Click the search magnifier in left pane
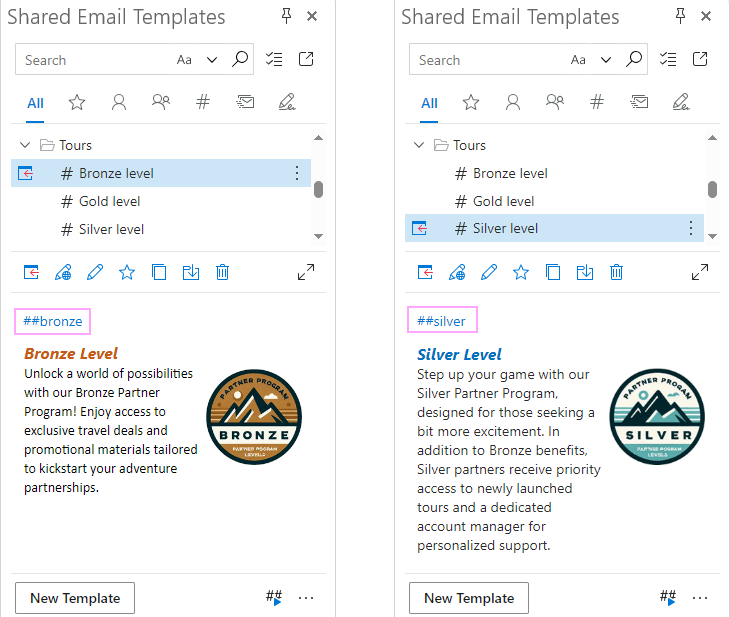The image size is (730, 617). [x=240, y=59]
